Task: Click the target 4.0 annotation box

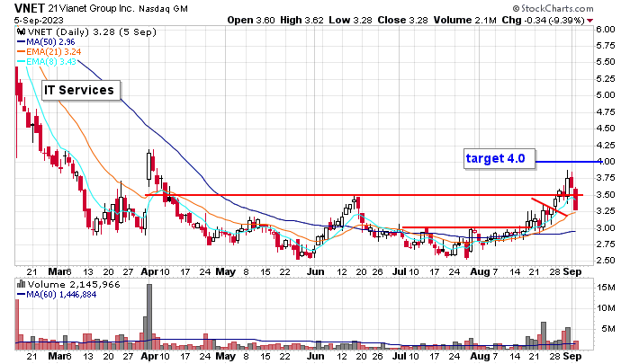Action: pos(499,159)
